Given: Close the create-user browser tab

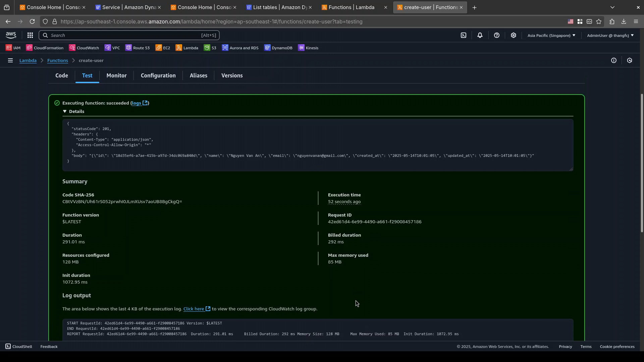Looking at the screenshot, I should (x=461, y=7).
